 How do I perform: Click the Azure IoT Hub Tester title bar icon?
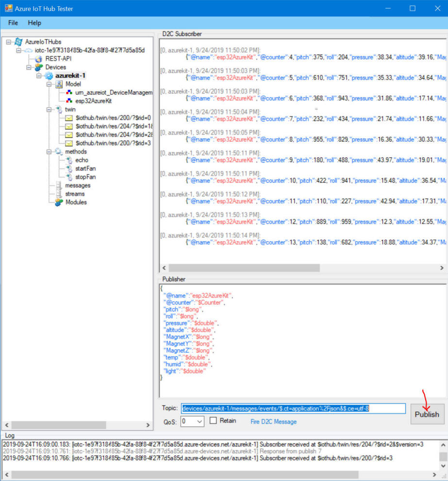(x=9, y=8)
